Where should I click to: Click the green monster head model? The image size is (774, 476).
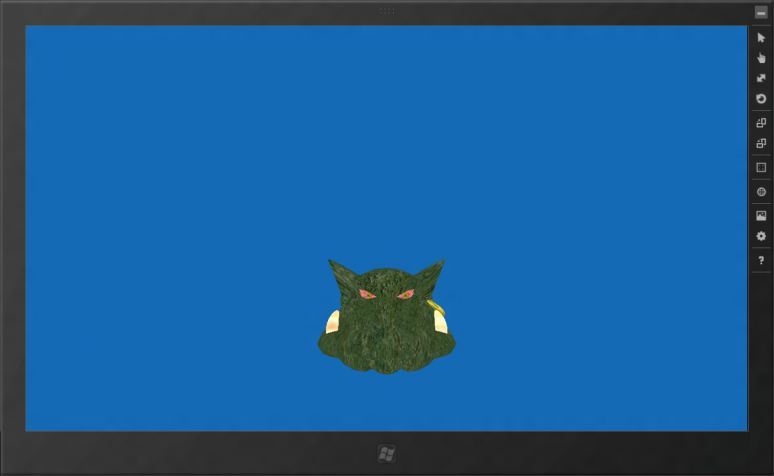pyautogui.click(x=387, y=317)
